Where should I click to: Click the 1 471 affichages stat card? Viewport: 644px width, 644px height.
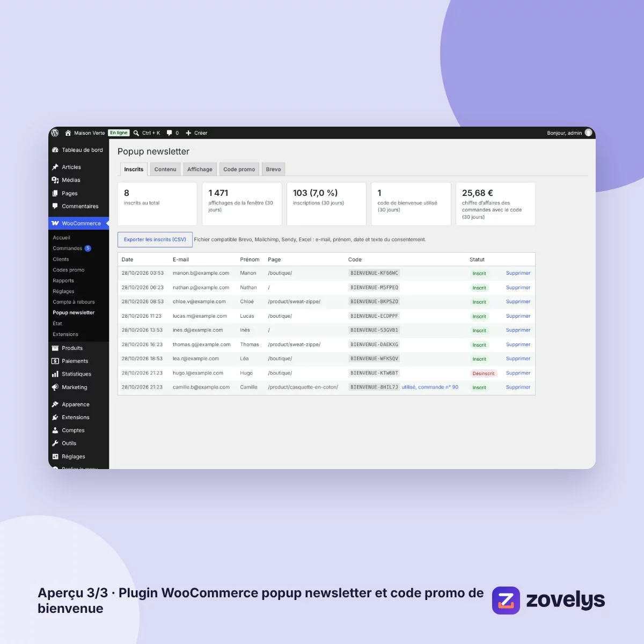coord(242,204)
